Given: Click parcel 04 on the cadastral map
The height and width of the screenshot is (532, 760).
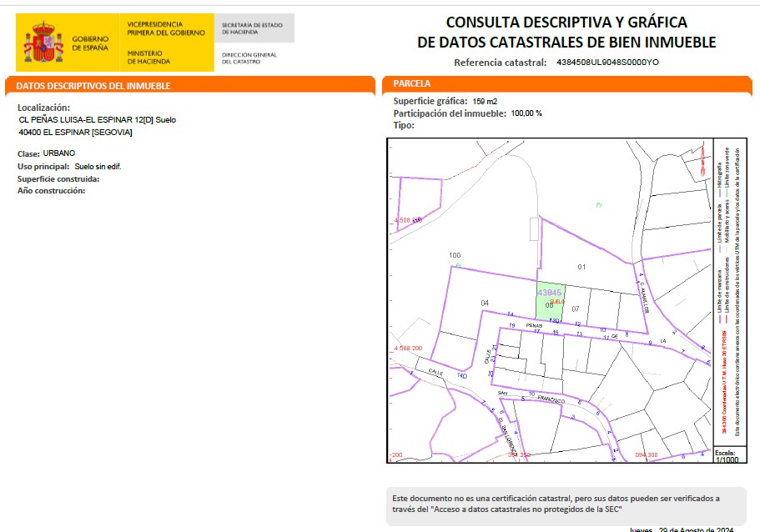Looking at the screenshot, I should [x=485, y=303].
